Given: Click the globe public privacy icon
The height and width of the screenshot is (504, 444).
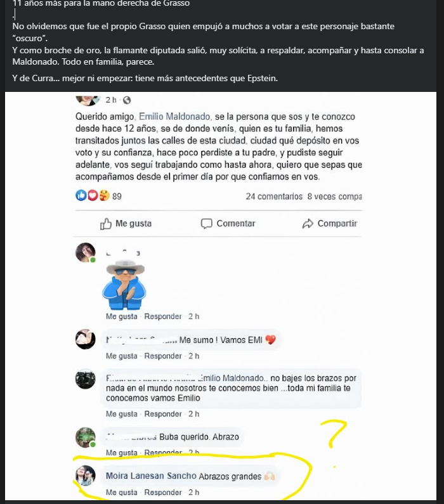Looking at the screenshot, I should (127, 100).
